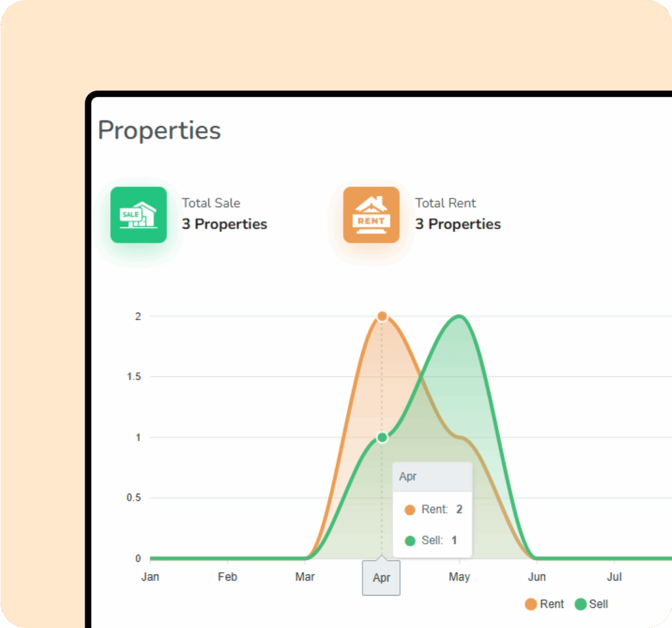672x628 pixels.
Task: Click the Jul label on the x-axis
Action: click(x=614, y=577)
